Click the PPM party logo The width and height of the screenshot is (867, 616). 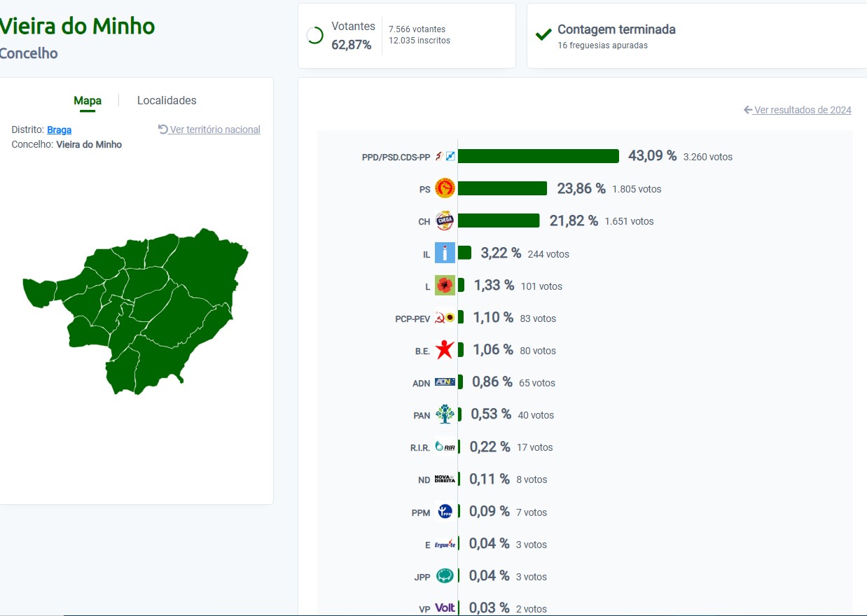[x=445, y=512]
